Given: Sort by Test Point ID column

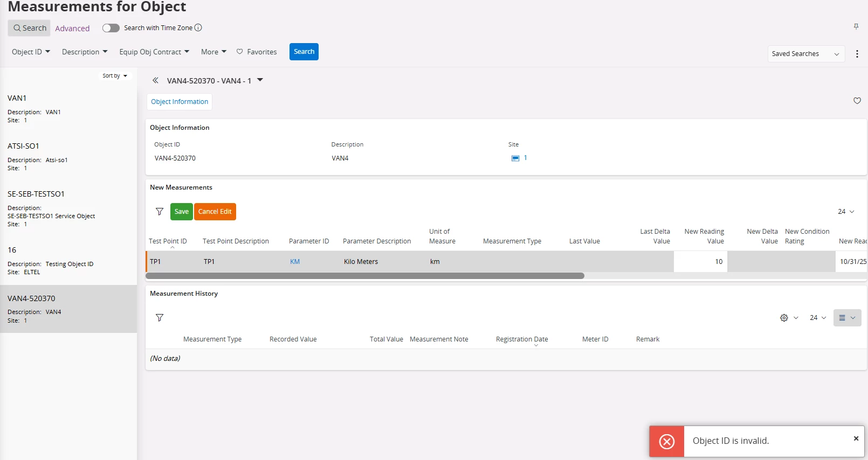Looking at the screenshot, I should pos(168,241).
